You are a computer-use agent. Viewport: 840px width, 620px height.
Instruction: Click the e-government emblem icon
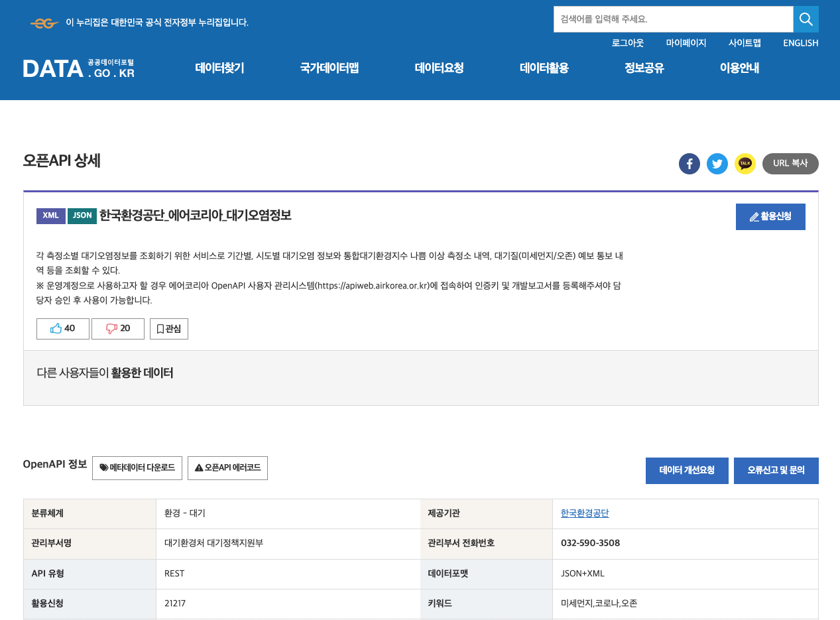[45, 23]
